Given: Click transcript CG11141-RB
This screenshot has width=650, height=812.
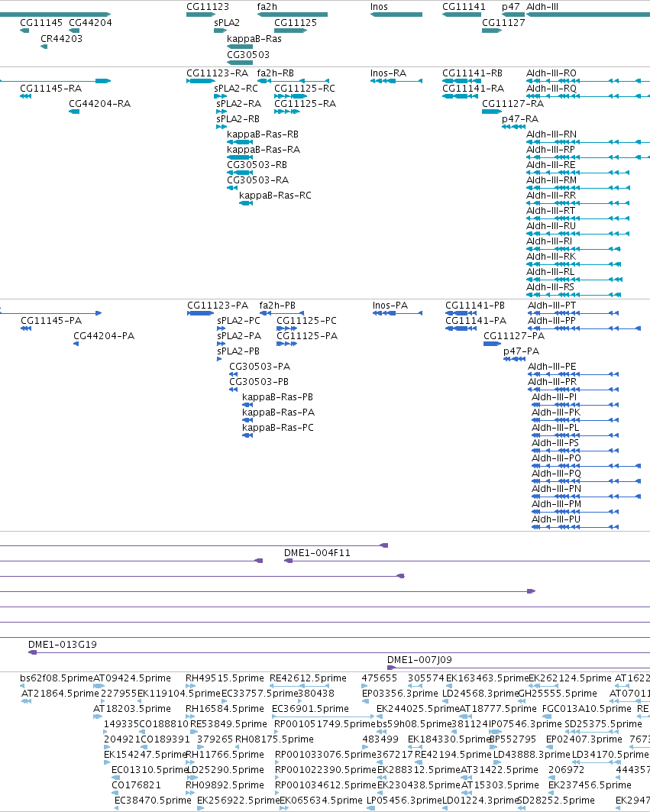Looking at the screenshot, I should pyautogui.click(x=472, y=73).
